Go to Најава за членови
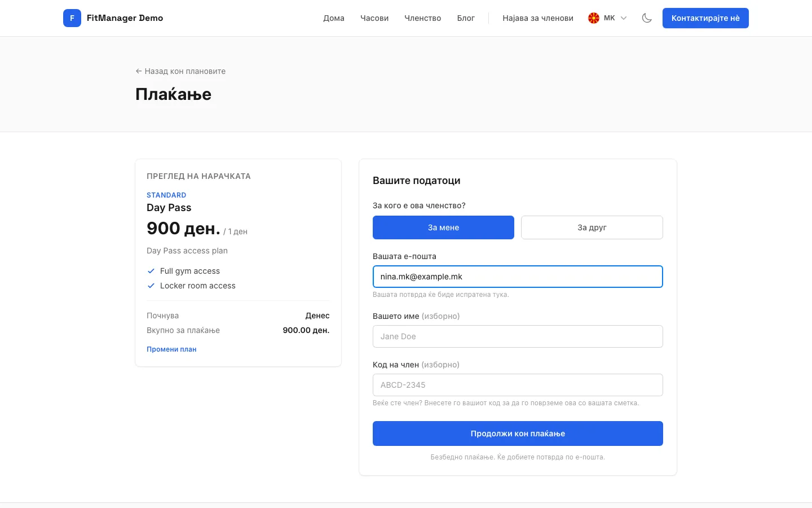This screenshot has width=812, height=508. 538,18
